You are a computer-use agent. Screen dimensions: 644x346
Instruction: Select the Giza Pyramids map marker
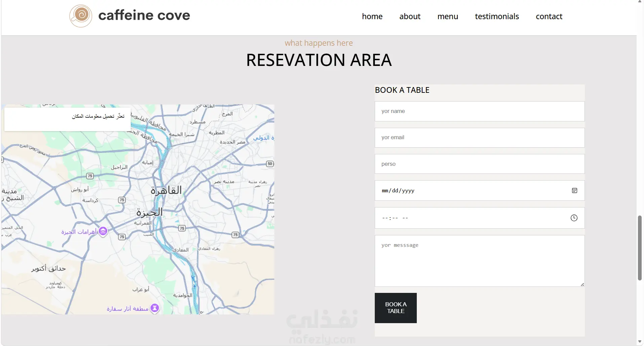coord(103,231)
